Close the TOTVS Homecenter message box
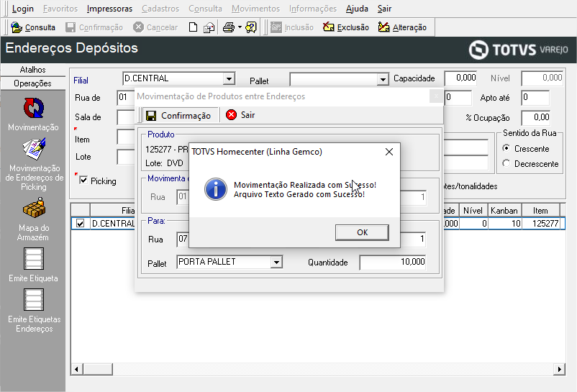 tap(389, 152)
